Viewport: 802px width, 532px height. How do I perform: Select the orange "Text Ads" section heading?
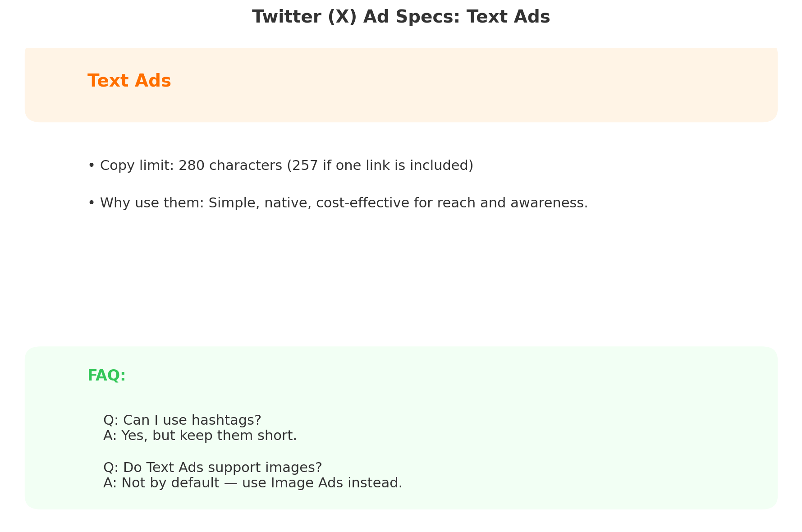coord(129,81)
